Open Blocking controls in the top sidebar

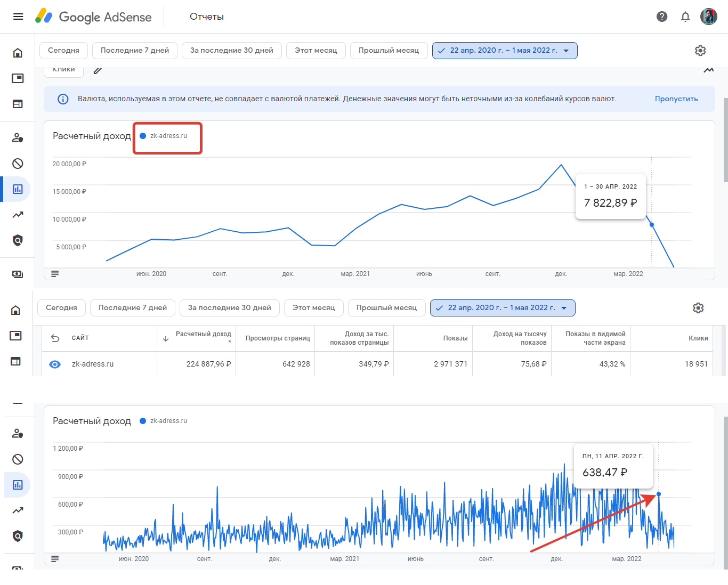tap(18, 164)
